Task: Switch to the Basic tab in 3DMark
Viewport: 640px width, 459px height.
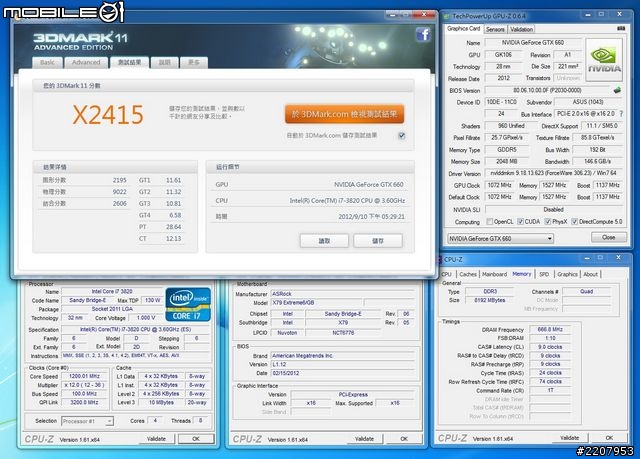Action: coord(47,62)
